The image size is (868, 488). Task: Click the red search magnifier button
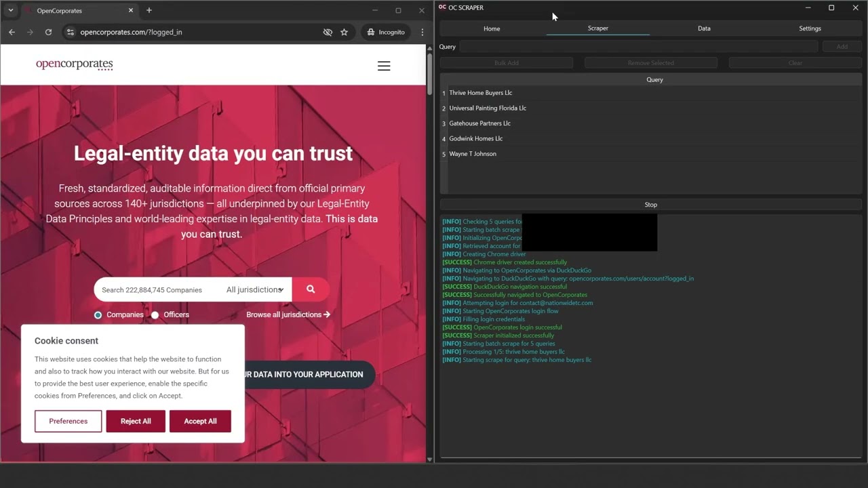311,289
